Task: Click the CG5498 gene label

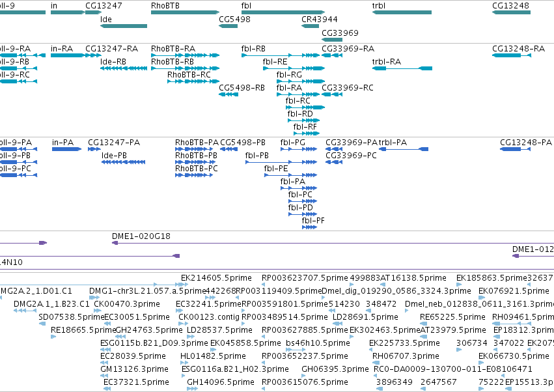Action: tap(234, 19)
